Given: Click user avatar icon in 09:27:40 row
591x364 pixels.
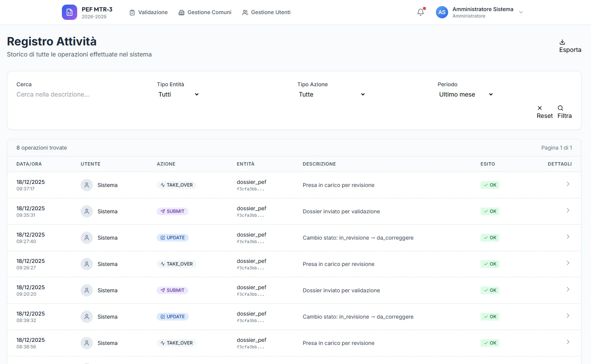Looking at the screenshot, I should point(87,238).
